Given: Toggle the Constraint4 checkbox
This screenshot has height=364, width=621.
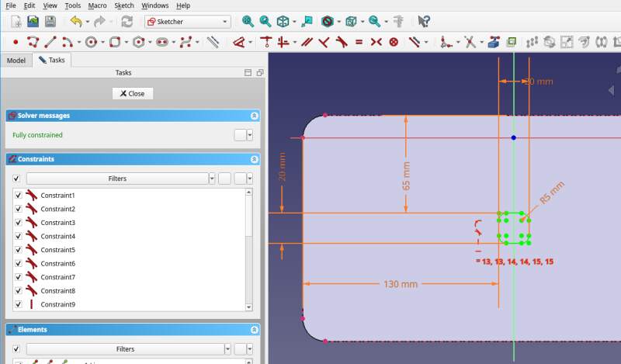Looking at the screenshot, I should [18, 236].
